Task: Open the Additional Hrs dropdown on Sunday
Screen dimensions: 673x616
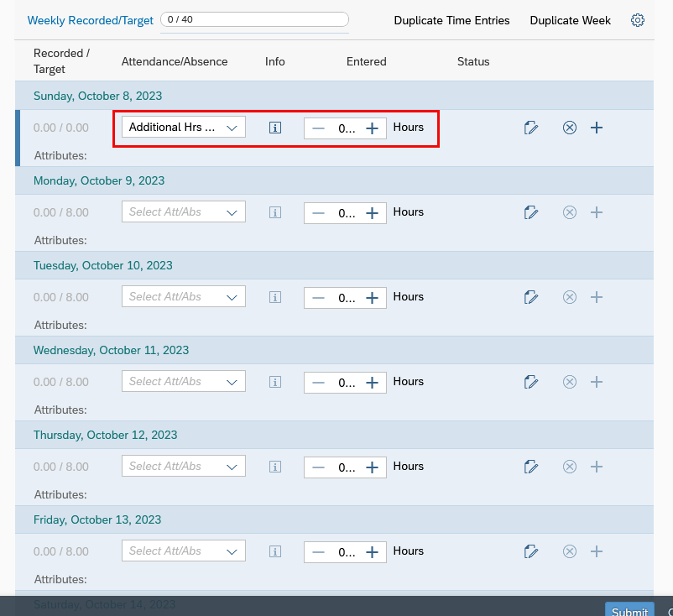Action: (183, 127)
